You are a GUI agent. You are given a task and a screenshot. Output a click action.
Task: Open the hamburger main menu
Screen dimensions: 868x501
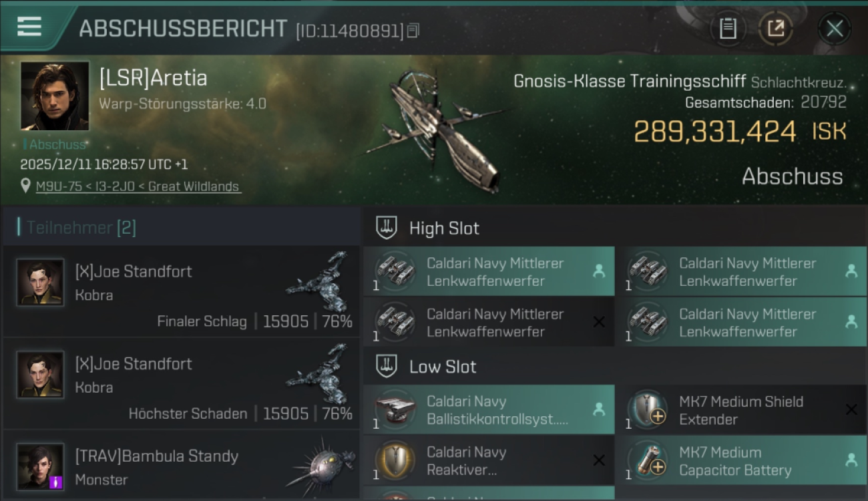point(29,27)
